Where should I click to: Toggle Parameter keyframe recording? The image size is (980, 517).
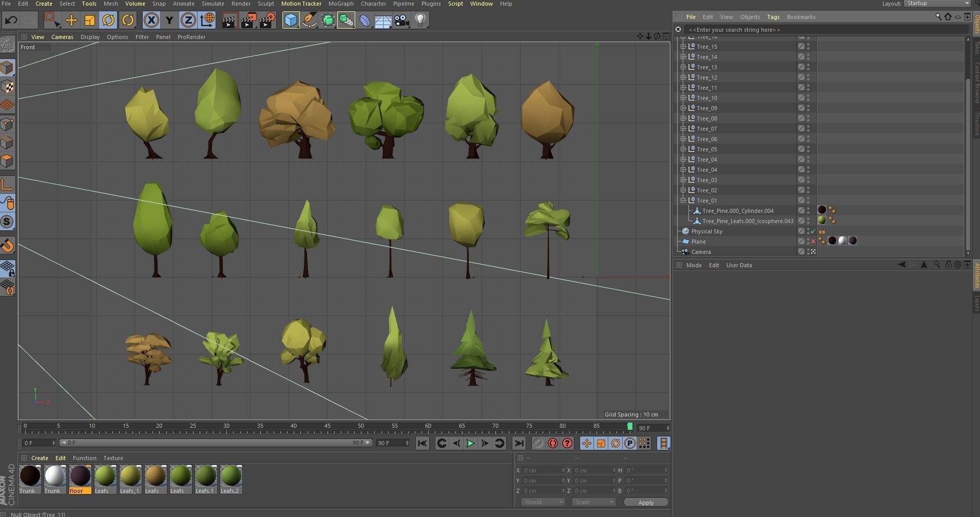click(630, 444)
